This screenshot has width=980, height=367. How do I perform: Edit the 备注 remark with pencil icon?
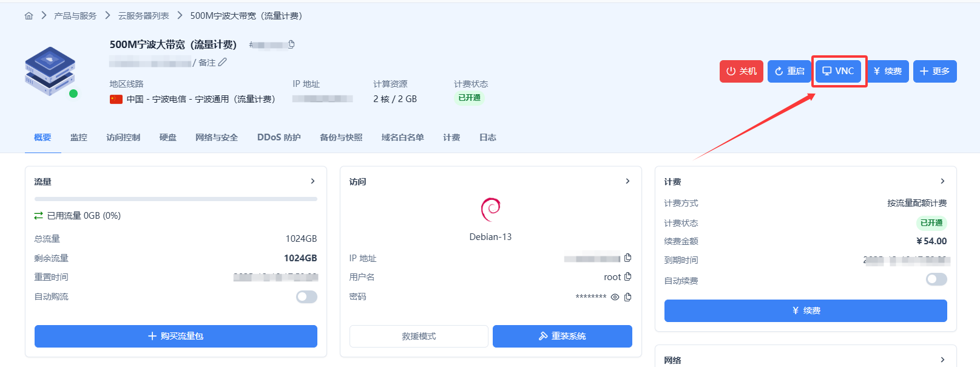click(x=223, y=62)
